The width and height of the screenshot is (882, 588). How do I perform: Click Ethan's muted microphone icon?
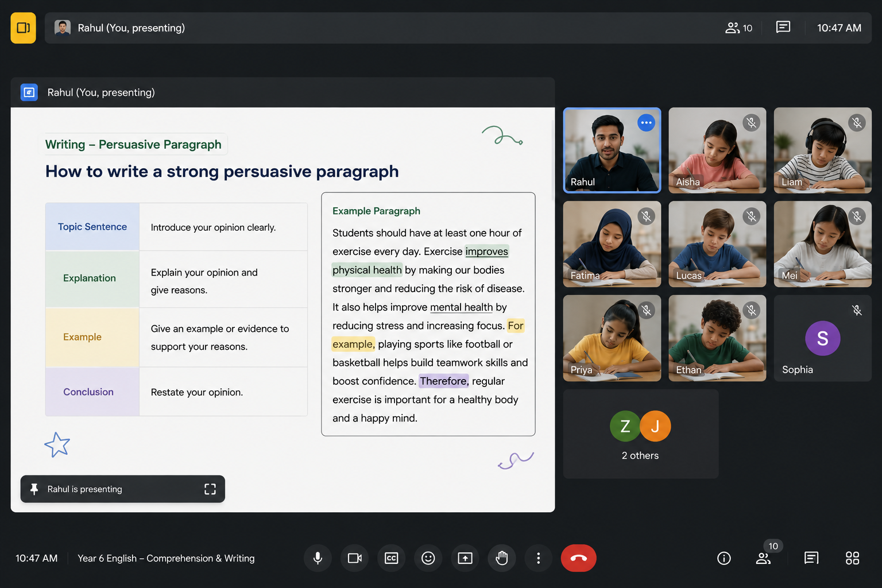(752, 311)
